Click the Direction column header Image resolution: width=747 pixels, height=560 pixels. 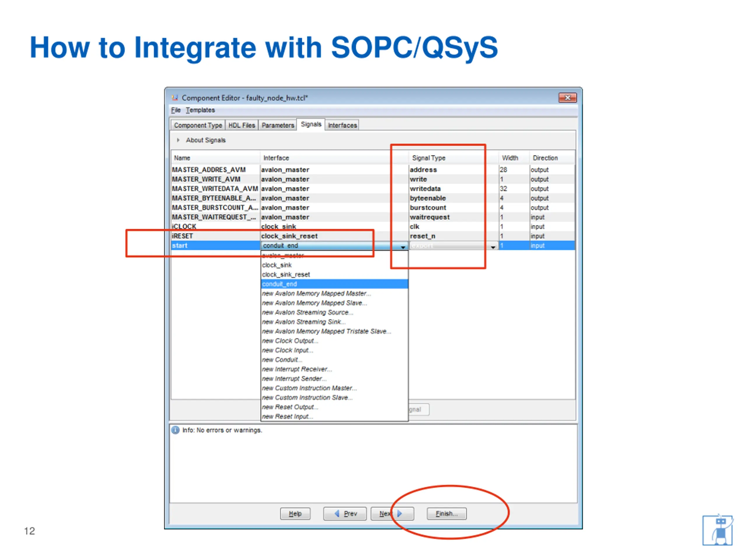point(552,158)
